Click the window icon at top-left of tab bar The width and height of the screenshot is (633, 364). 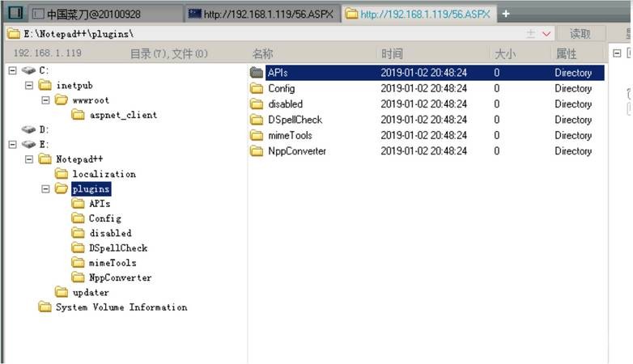click(x=15, y=14)
